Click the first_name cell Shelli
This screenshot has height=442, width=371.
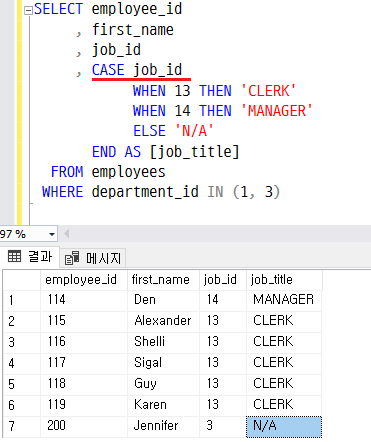pos(163,342)
